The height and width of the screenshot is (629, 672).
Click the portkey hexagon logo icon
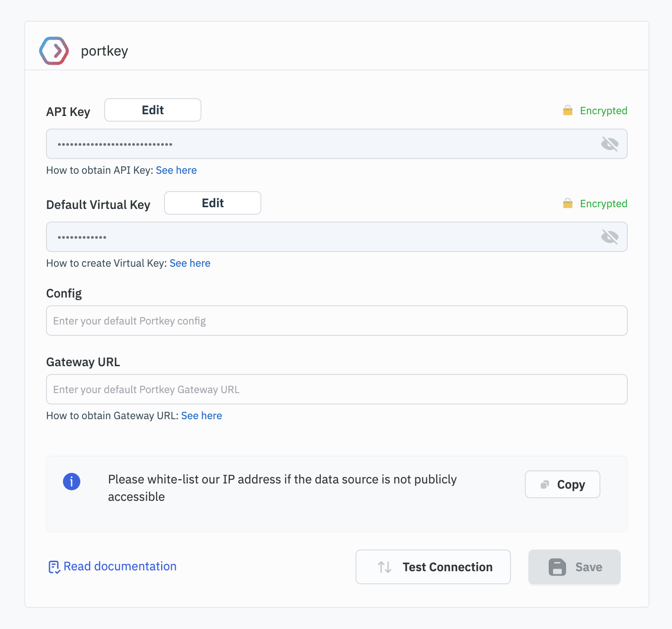(54, 51)
